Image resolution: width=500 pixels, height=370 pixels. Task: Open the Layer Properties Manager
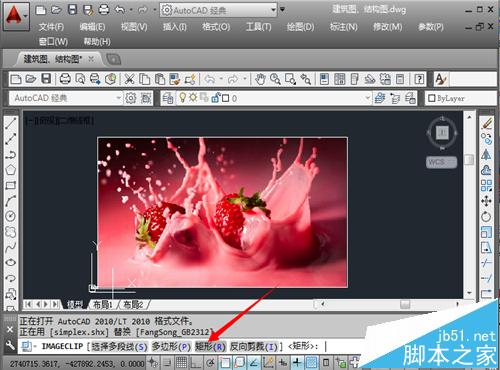tap(168, 98)
